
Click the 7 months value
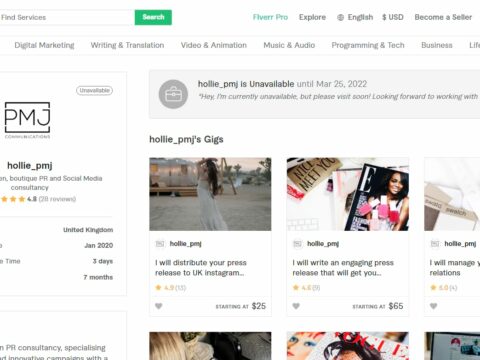pyautogui.click(x=98, y=277)
